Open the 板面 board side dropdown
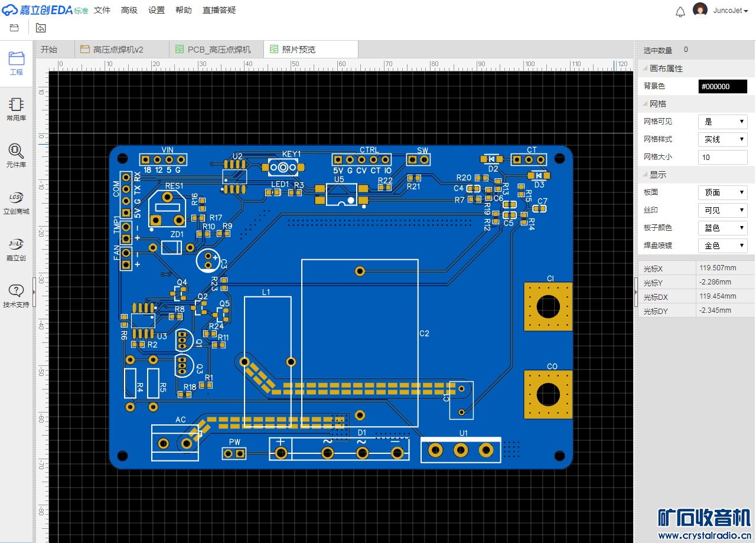 coord(722,192)
